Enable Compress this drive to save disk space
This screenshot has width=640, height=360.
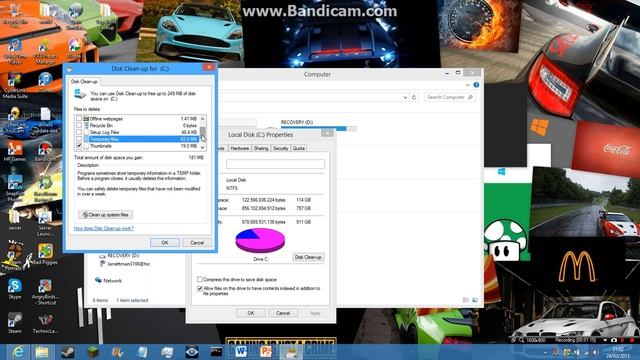200,280
